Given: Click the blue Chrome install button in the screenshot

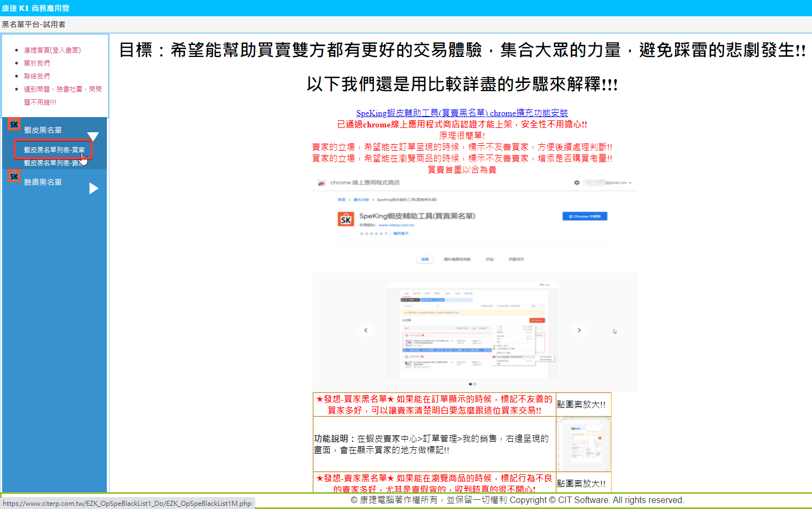Looking at the screenshot, I should pyautogui.click(x=584, y=216).
